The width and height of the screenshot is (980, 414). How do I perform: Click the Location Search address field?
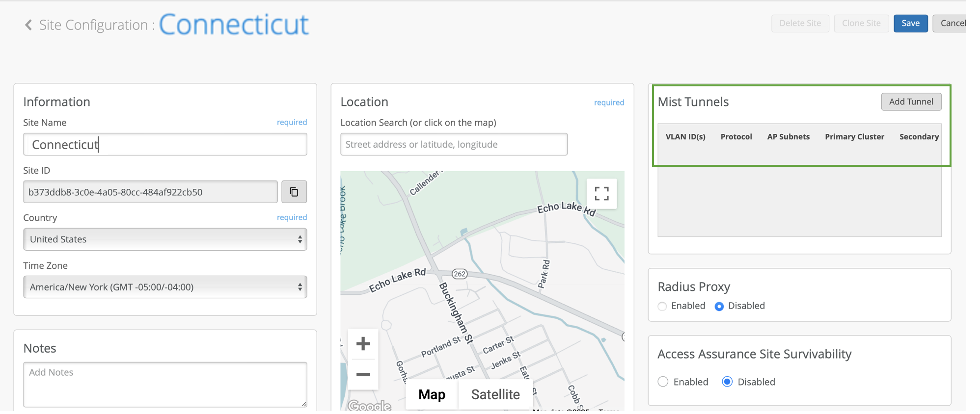click(x=454, y=144)
